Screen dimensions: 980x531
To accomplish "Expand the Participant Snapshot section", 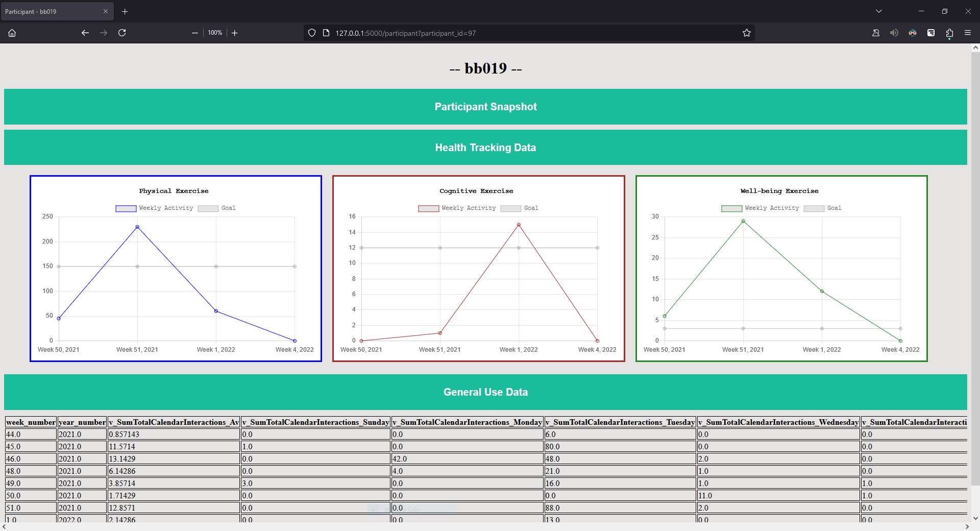I will point(485,107).
